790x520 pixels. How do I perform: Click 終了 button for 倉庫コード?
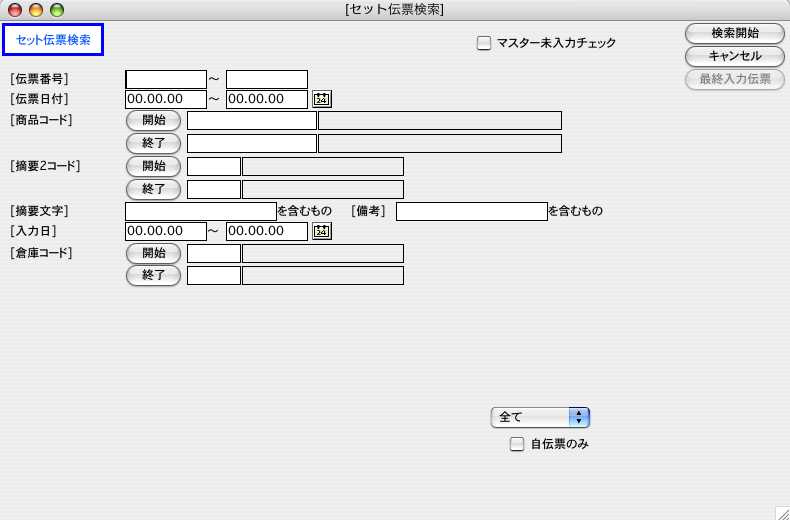[x=153, y=275]
